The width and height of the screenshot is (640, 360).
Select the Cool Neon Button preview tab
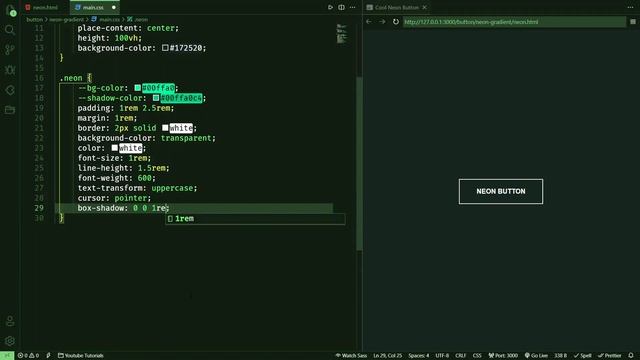click(396, 7)
